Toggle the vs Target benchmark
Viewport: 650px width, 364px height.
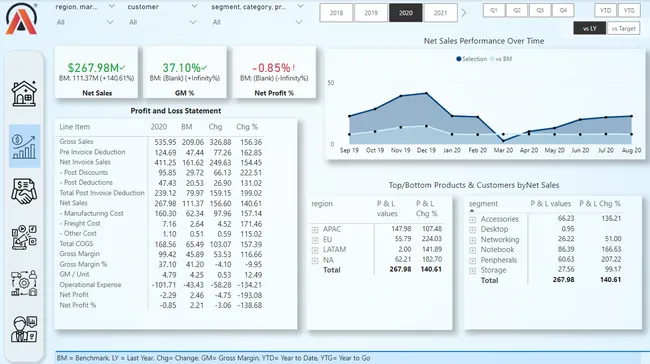point(623,29)
